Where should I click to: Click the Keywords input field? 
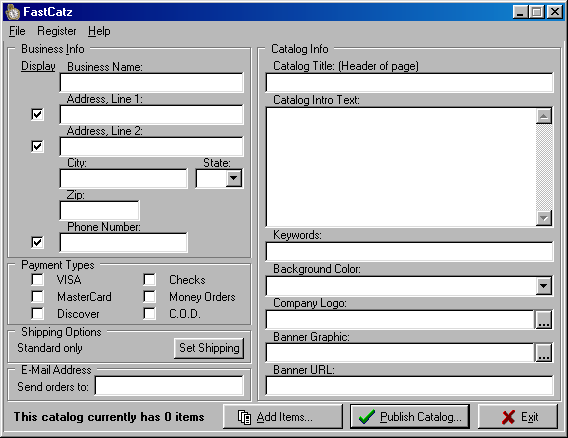coord(409,251)
